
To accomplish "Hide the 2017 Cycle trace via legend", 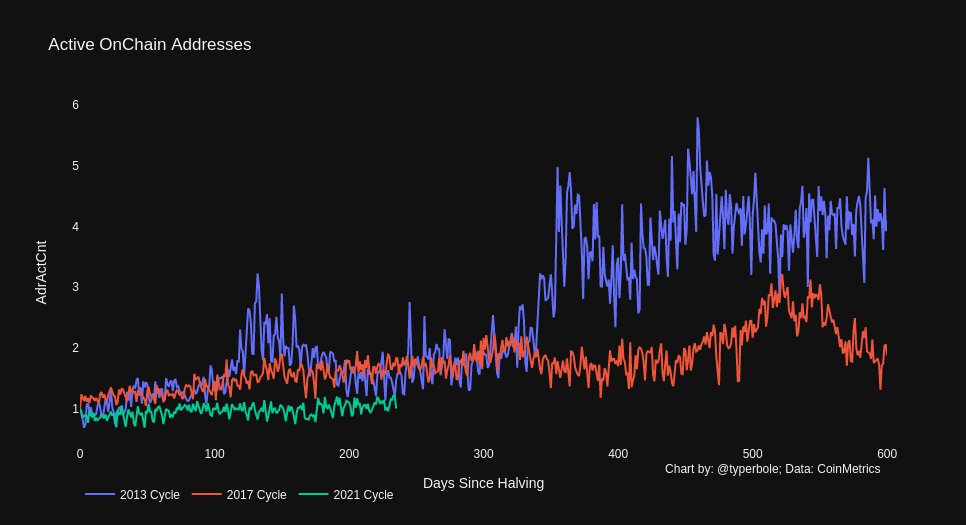I will pyautogui.click(x=256, y=495).
